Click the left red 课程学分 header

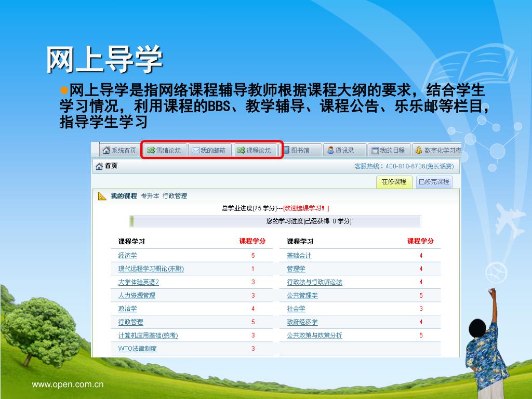252,241
